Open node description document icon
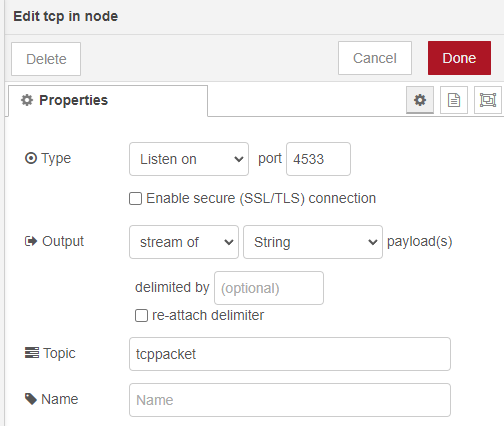The height and width of the screenshot is (426, 504). coord(454,100)
